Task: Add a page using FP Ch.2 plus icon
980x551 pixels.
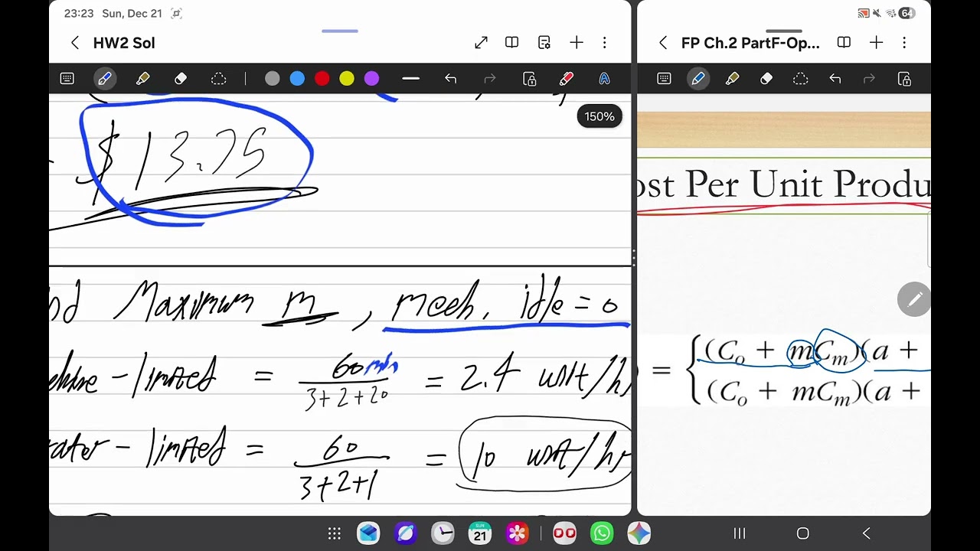Action: [x=876, y=43]
